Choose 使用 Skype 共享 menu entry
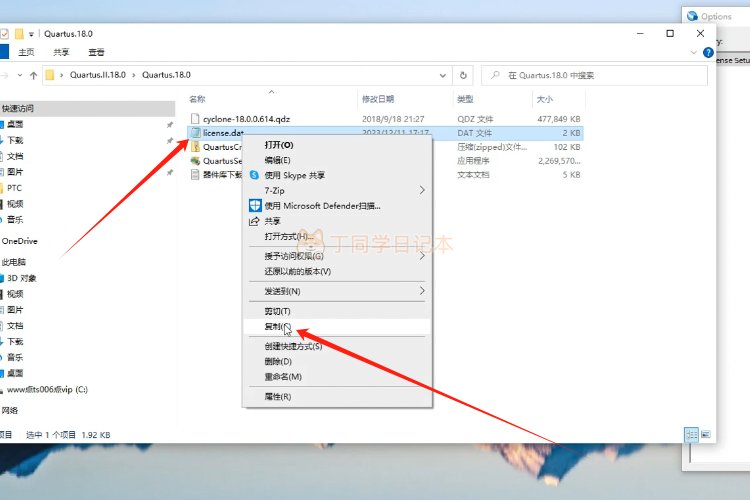750x500 pixels. 295,176
